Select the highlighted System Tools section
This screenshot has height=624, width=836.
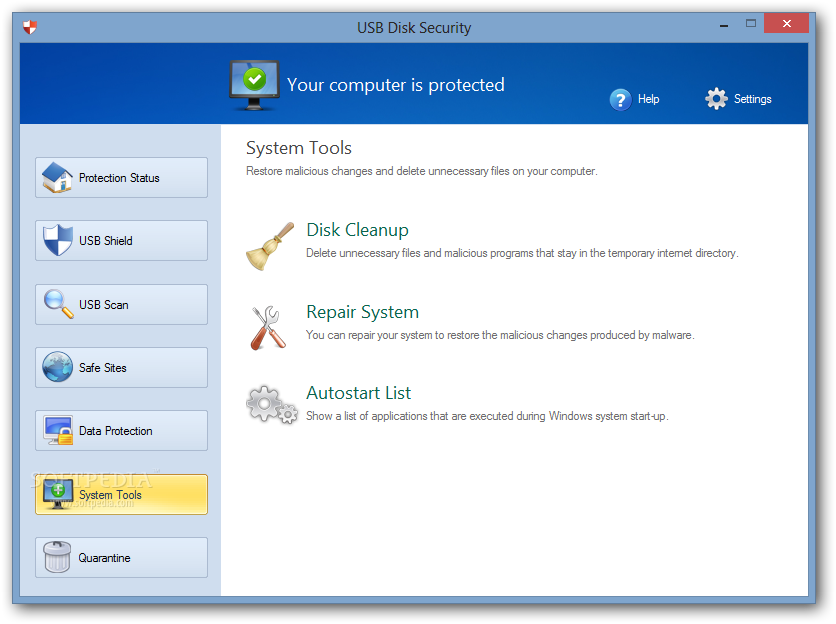122,494
